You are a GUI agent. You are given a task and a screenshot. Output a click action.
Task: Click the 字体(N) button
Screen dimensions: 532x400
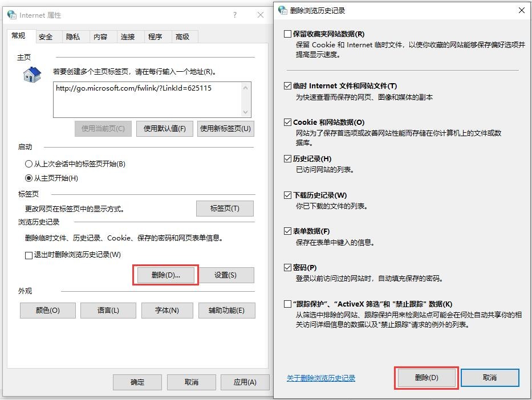point(166,311)
